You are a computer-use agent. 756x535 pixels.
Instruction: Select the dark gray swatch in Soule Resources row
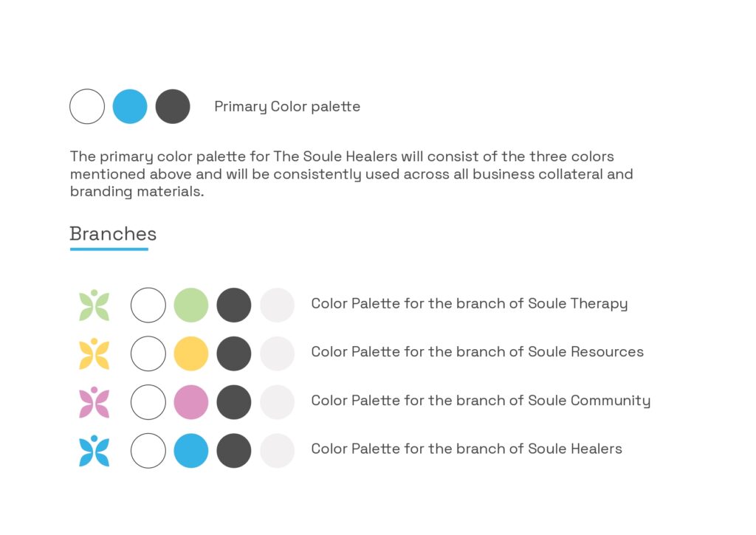[x=234, y=353]
